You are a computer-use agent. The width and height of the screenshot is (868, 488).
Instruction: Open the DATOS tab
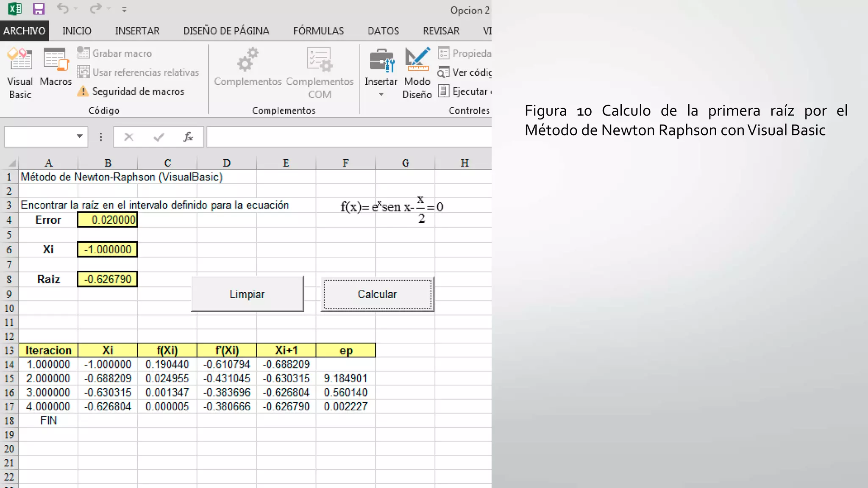(x=383, y=31)
